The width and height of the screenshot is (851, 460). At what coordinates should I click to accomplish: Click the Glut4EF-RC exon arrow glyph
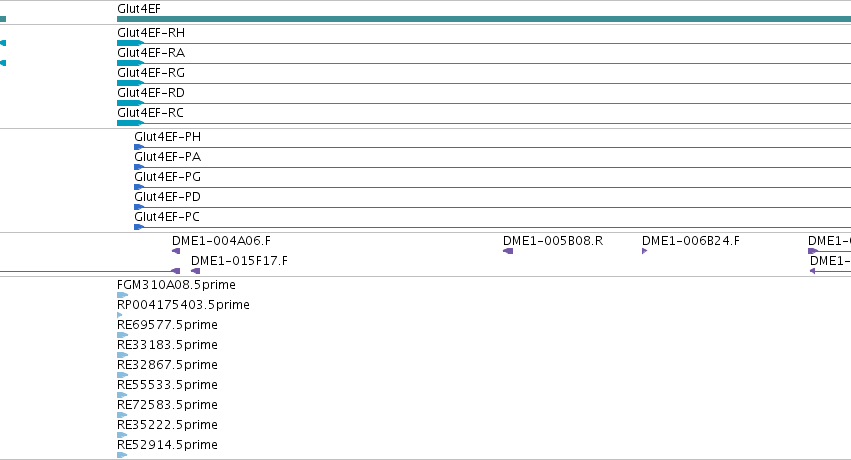coord(130,123)
